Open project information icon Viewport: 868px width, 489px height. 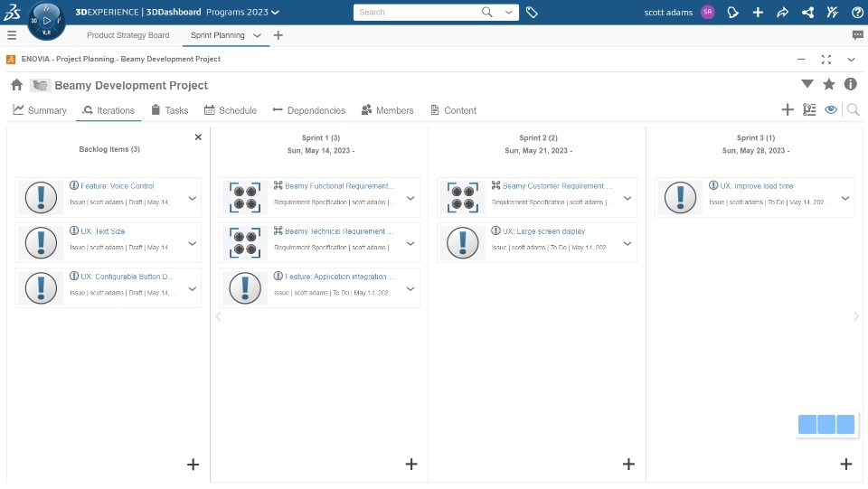[x=851, y=84]
